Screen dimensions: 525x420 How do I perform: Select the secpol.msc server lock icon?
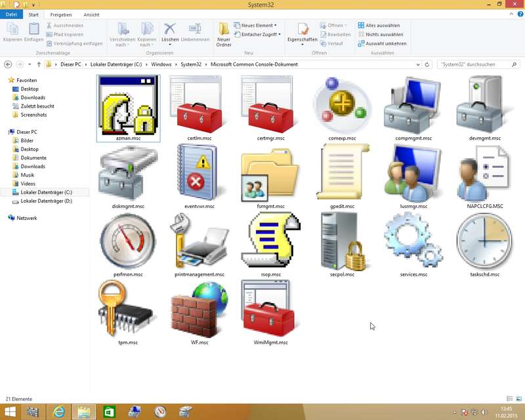(x=341, y=241)
